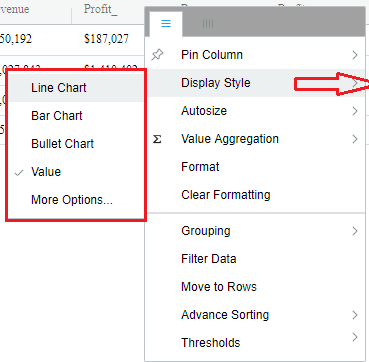This screenshot has height=362, width=369.
Task: Expand the Value Aggregation submenu chevron
Action: [355, 139]
